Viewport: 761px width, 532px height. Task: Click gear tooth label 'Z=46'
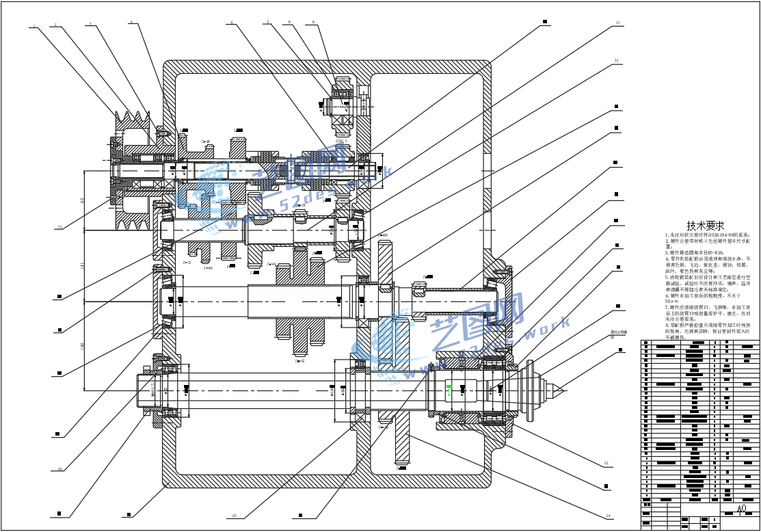(207, 267)
